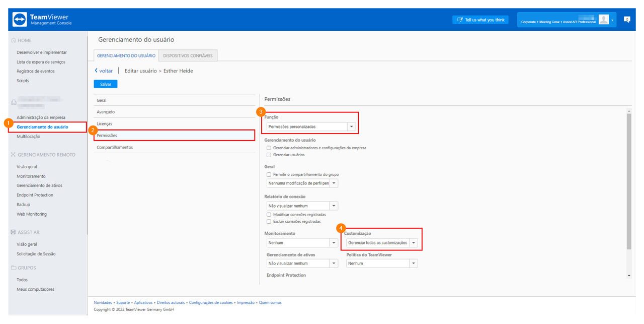Screen dimensions: 644x324
Task: Select Licenças in user edit menu
Action: pos(175,123)
